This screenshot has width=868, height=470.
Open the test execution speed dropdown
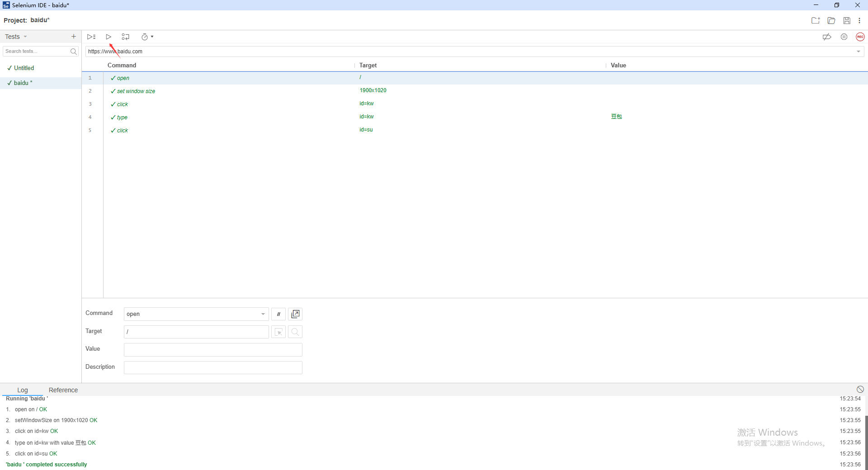pos(147,37)
